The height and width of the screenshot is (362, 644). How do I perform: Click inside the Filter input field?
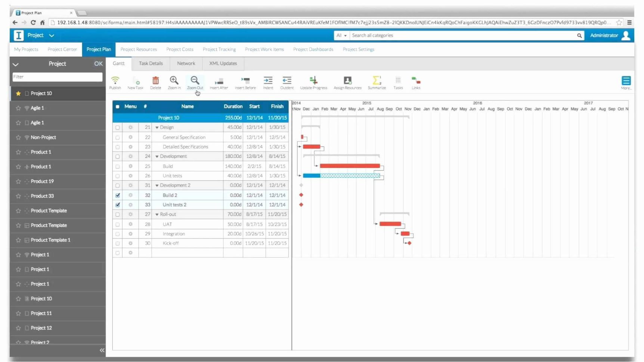coord(57,77)
